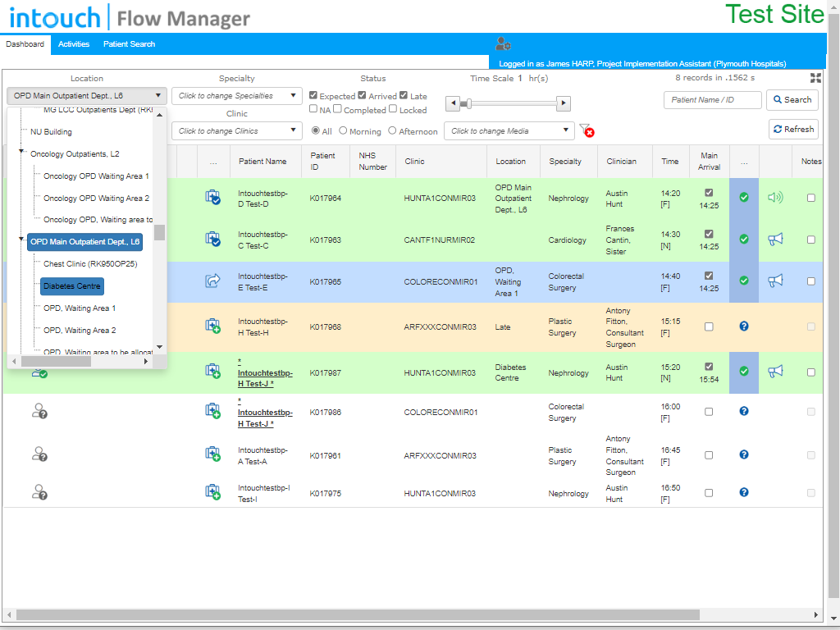
Task: Click the Refresh button
Action: (x=793, y=129)
